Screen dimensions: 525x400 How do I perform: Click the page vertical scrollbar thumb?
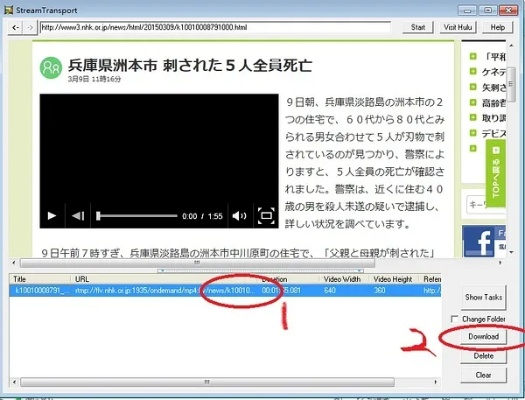coord(511,84)
